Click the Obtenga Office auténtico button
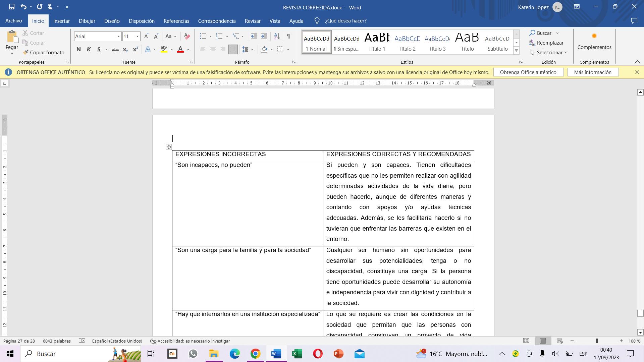644x362 pixels. (528, 72)
